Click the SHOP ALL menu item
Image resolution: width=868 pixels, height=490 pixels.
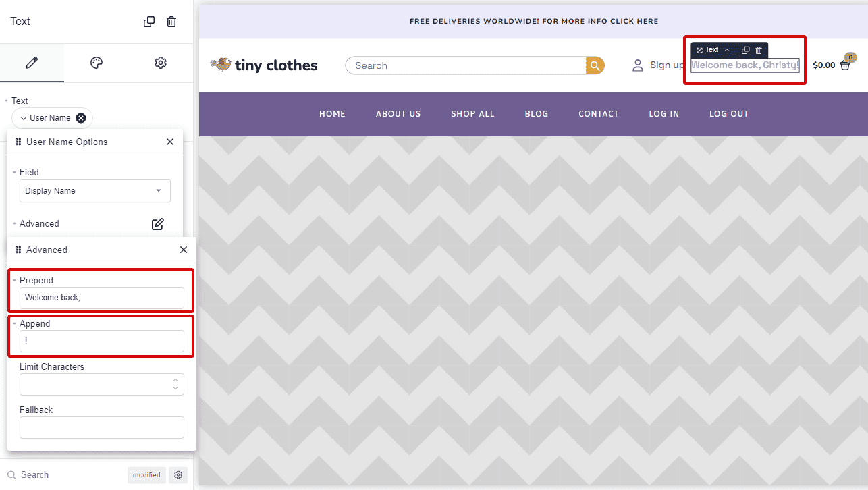(x=472, y=114)
